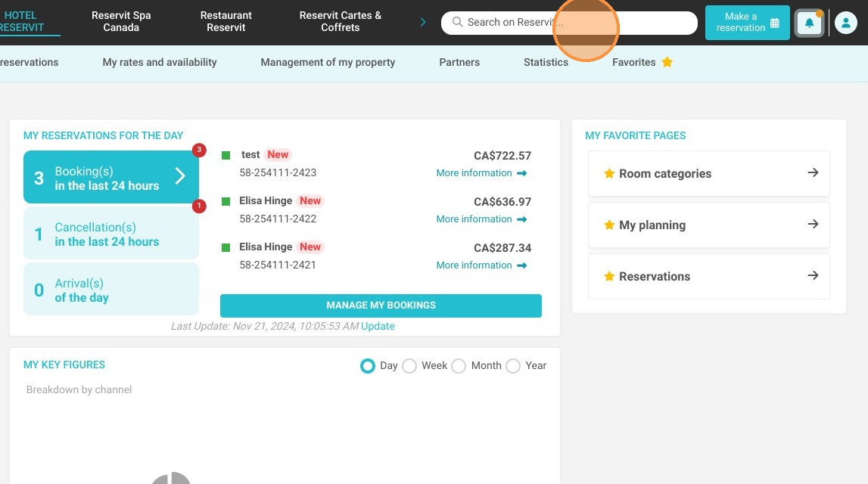Click the My Favorite Pages heading
The height and width of the screenshot is (484, 868).
(x=636, y=135)
